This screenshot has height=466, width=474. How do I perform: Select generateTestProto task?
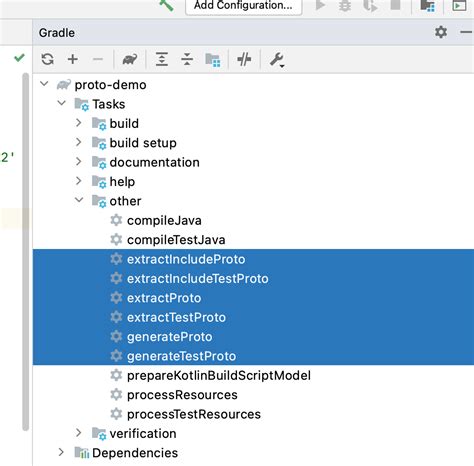tap(253, 356)
